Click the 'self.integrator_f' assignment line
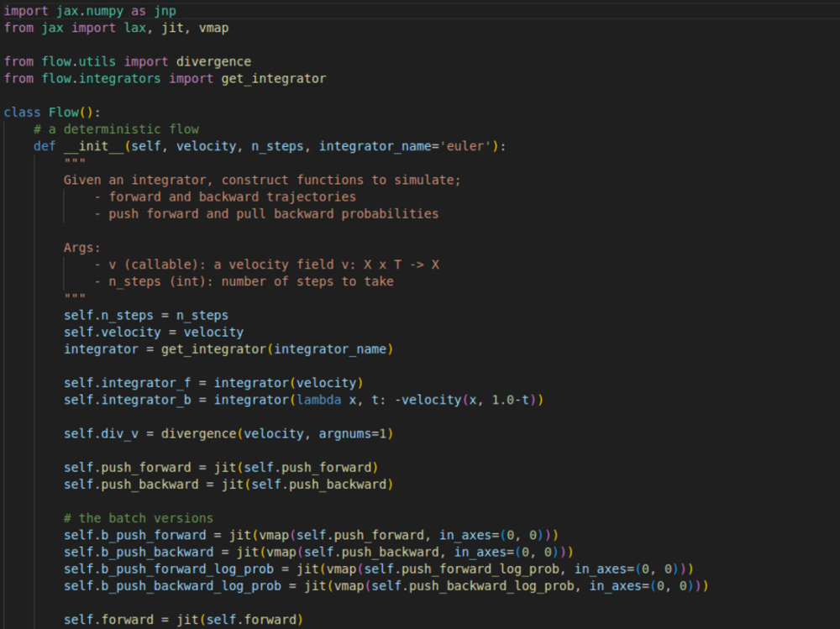Viewport: 840px width, 629px height. coord(213,383)
